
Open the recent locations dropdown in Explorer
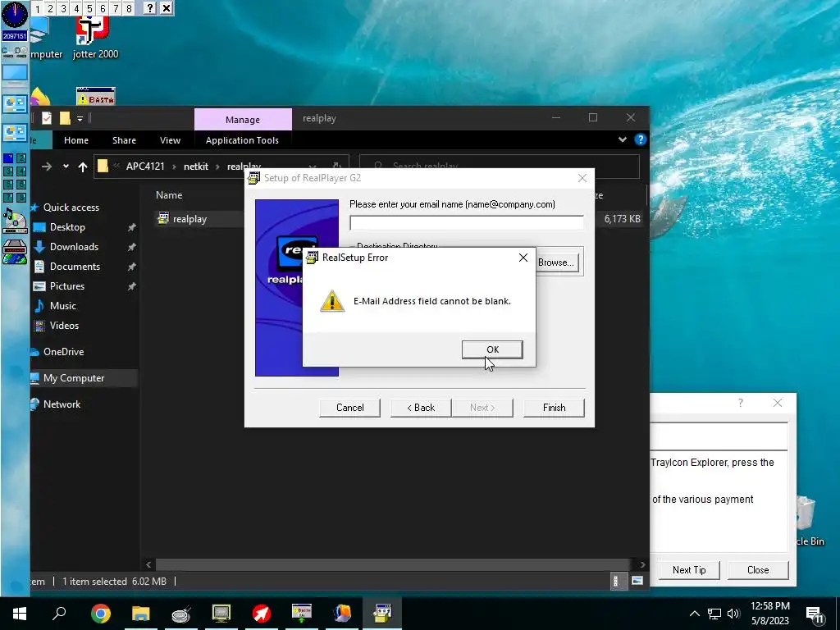click(x=66, y=167)
